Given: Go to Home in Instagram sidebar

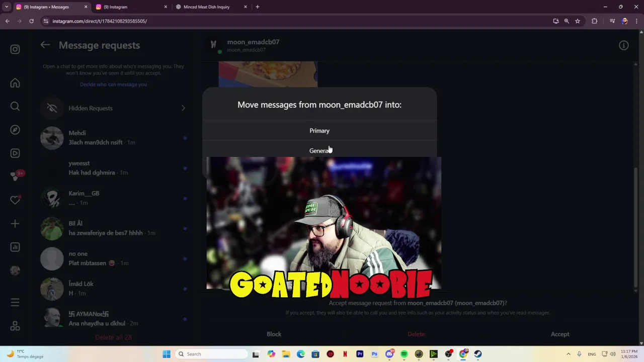Looking at the screenshot, I should click(x=15, y=83).
